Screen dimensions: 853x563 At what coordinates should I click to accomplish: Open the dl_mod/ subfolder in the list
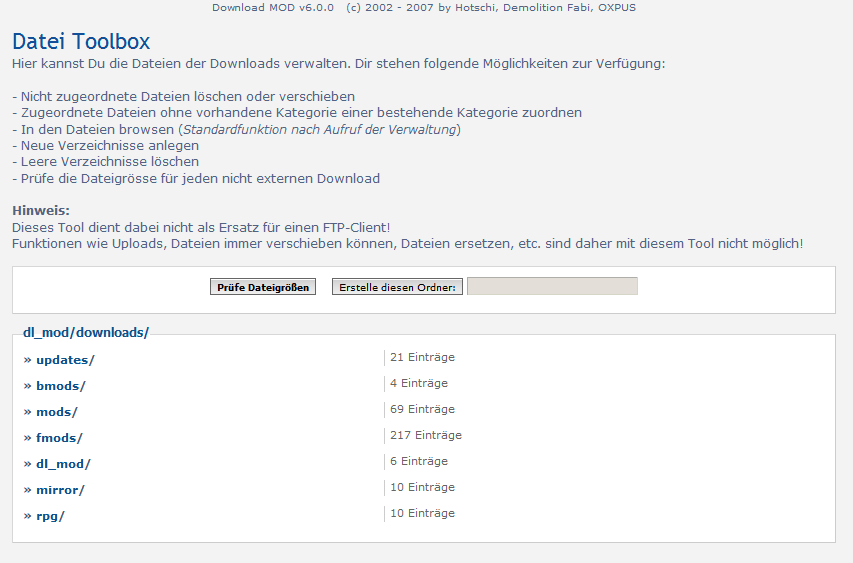pos(63,464)
